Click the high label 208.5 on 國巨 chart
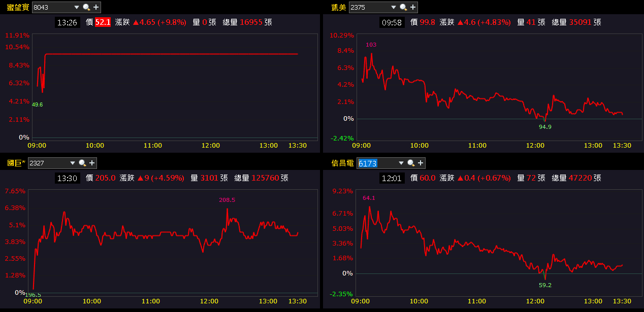 [227, 200]
